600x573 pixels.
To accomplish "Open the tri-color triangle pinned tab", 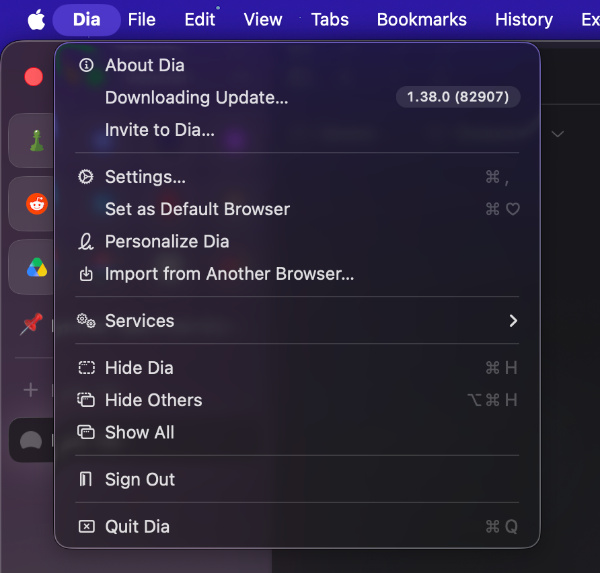I will (37, 267).
